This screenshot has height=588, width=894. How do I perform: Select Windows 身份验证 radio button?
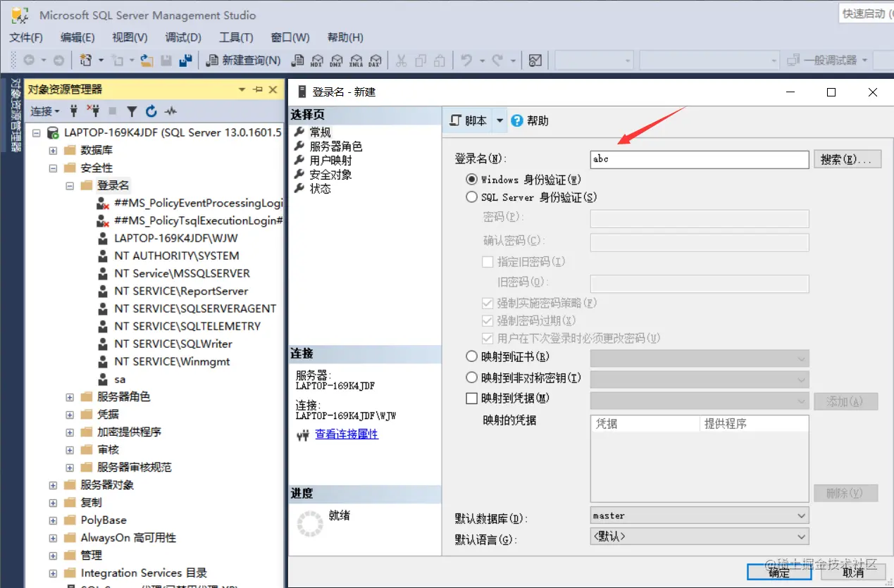click(472, 180)
